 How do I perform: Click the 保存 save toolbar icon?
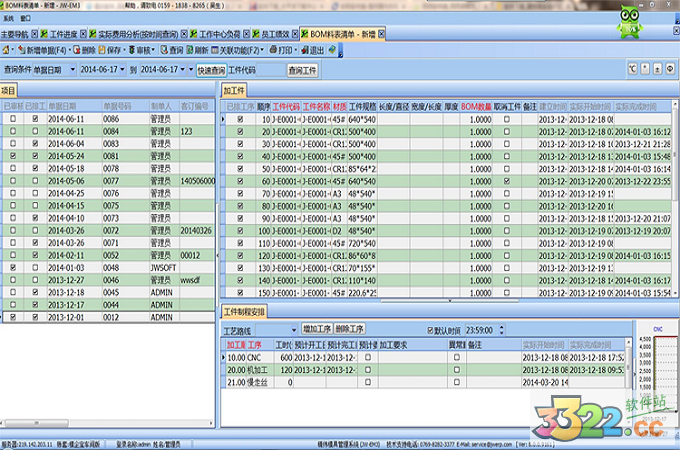click(101, 50)
